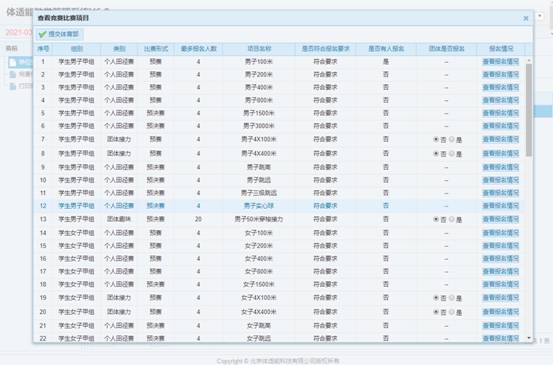
Task: Select 否 radio for 男子4X400米 row
Action: point(436,154)
